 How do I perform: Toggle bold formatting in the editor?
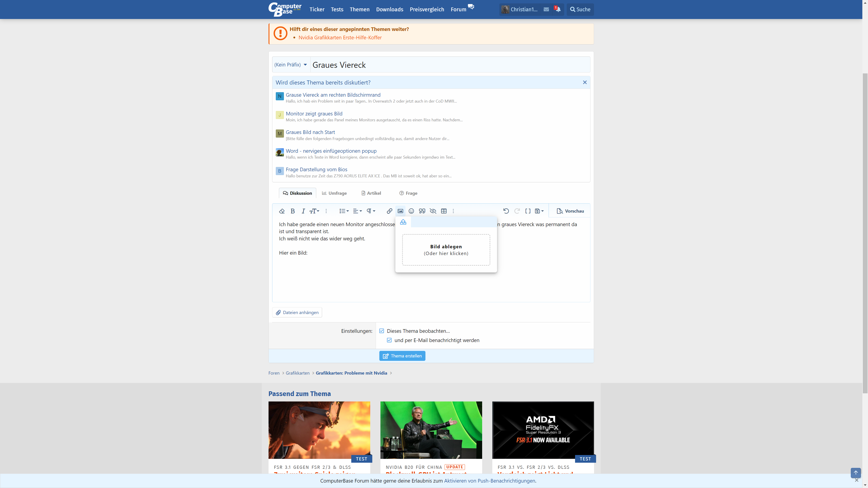pyautogui.click(x=293, y=211)
